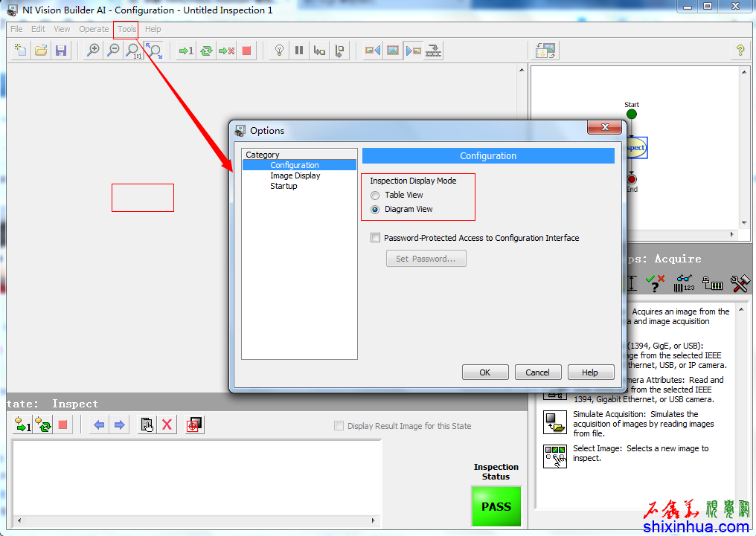Run state once in Inspect toolbar
Screen dimensions: 756x536
click(22, 424)
